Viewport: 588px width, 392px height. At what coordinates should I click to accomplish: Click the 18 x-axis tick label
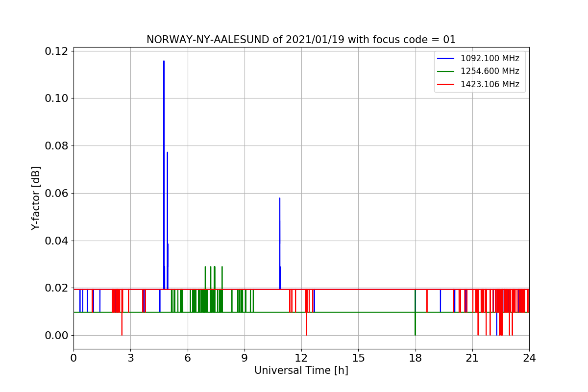coord(416,358)
